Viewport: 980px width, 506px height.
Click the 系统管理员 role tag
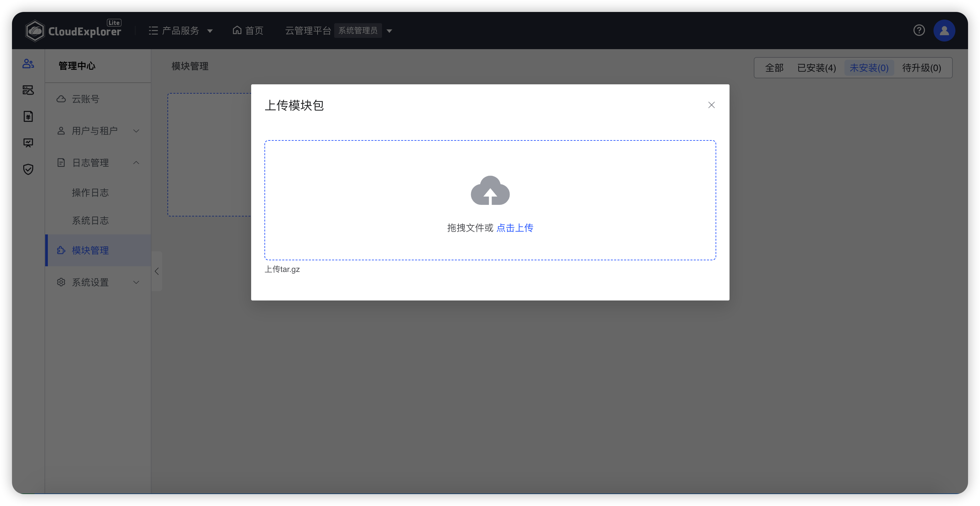(357, 31)
